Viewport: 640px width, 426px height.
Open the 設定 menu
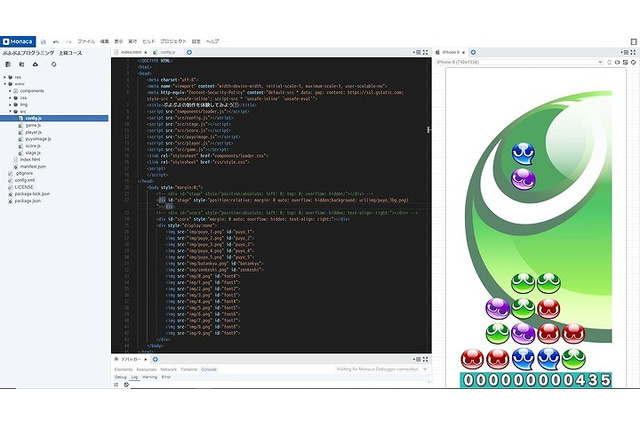pos(196,42)
